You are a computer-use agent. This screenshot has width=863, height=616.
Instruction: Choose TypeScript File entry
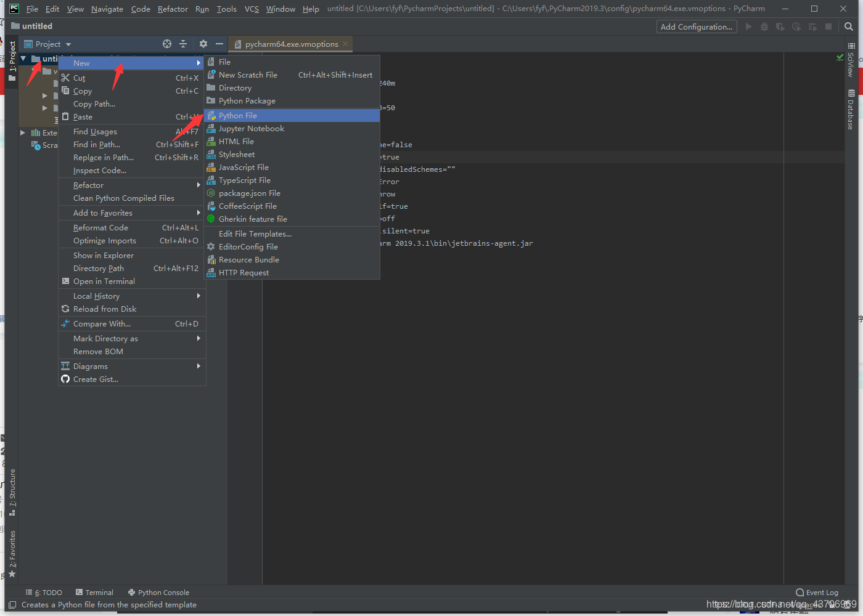click(x=292, y=180)
